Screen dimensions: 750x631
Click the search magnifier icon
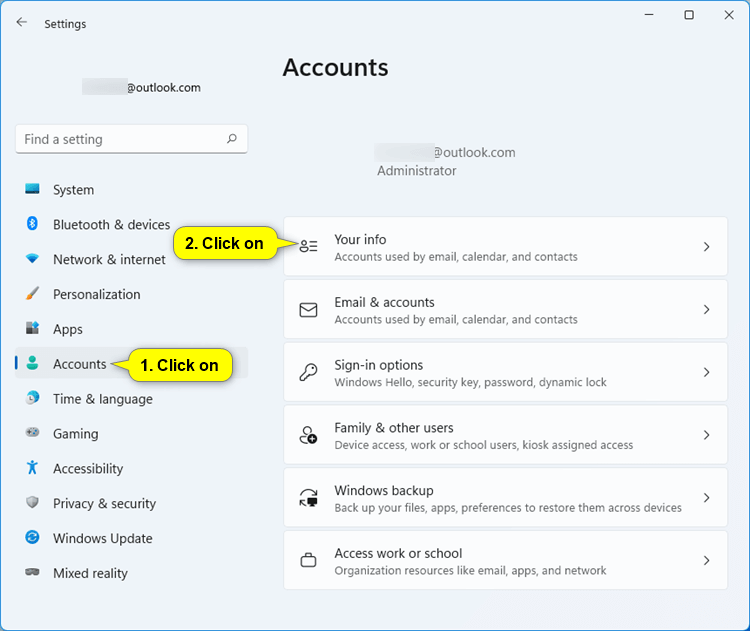pos(232,139)
